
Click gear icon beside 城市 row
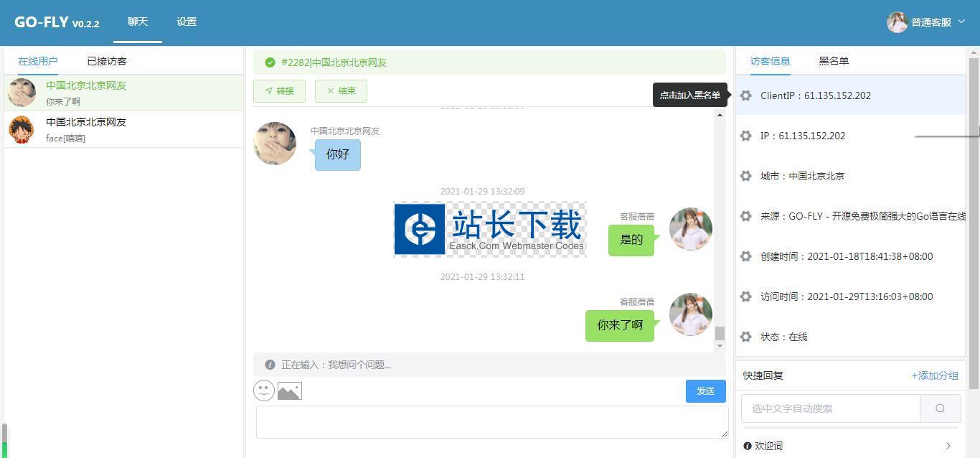coord(746,176)
